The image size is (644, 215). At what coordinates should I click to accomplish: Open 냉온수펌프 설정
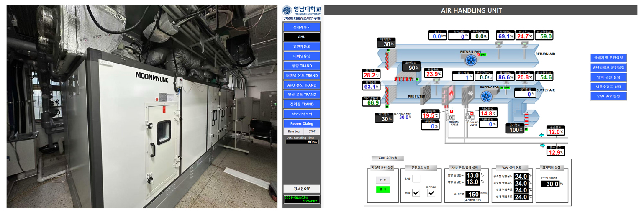click(x=608, y=87)
